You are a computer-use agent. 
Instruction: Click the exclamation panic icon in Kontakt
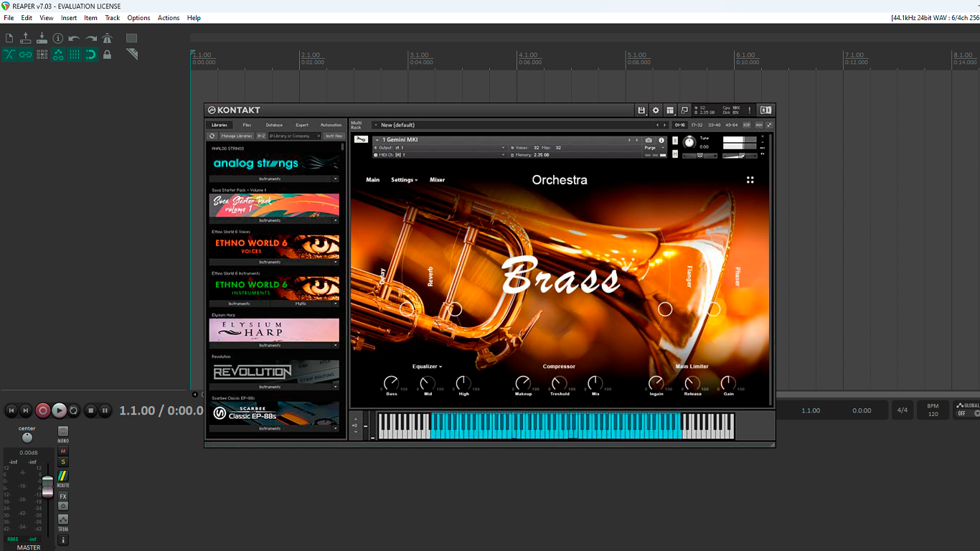pyautogui.click(x=750, y=110)
